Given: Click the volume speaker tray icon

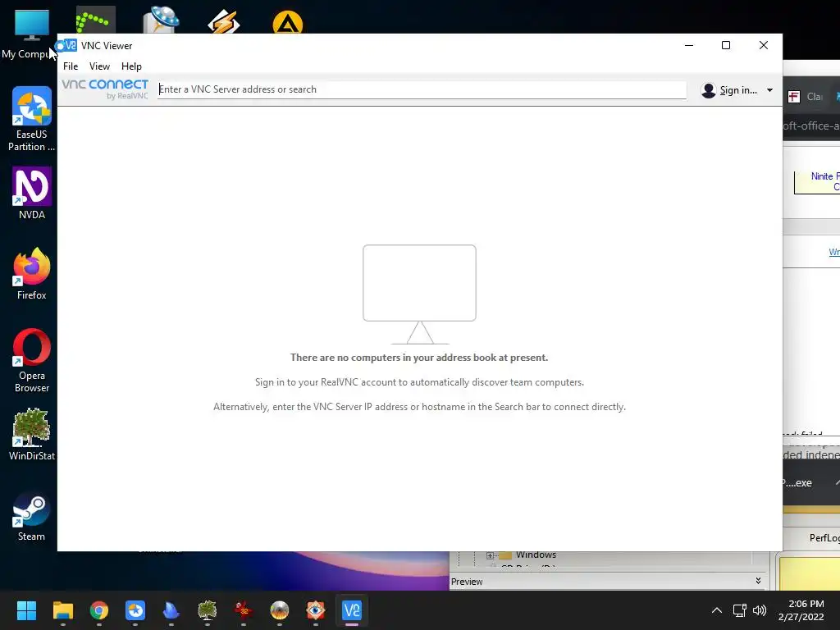Looking at the screenshot, I should pyautogui.click(x=760, y=610).
